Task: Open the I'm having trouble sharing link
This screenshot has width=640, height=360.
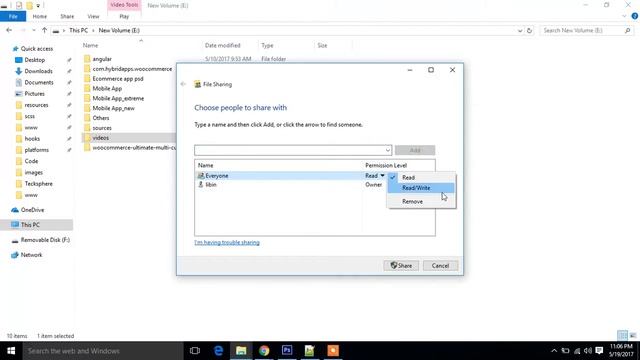Action: [227, 242]
